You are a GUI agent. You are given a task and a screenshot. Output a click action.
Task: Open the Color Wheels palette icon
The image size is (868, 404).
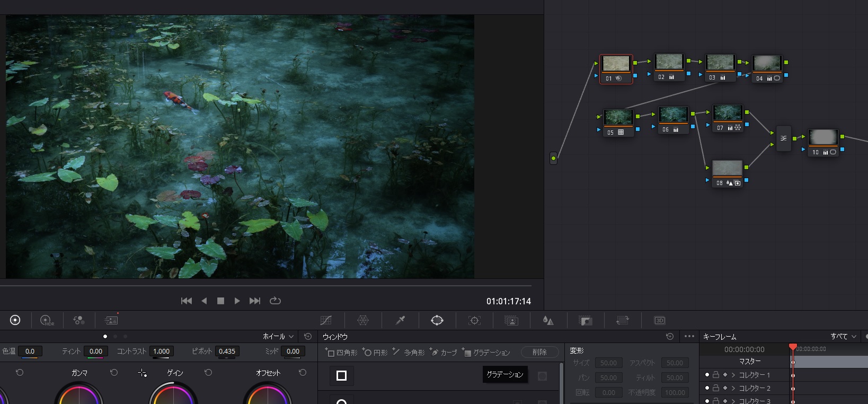15,320
